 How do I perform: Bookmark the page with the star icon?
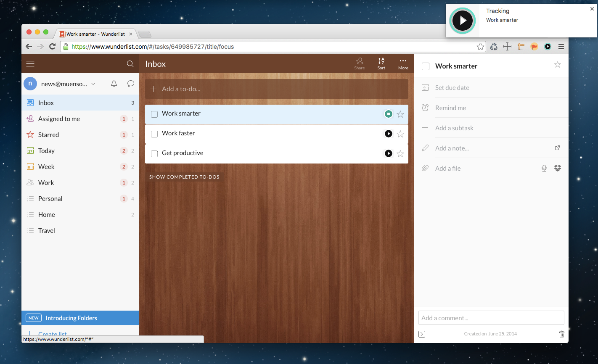(480, 47)
